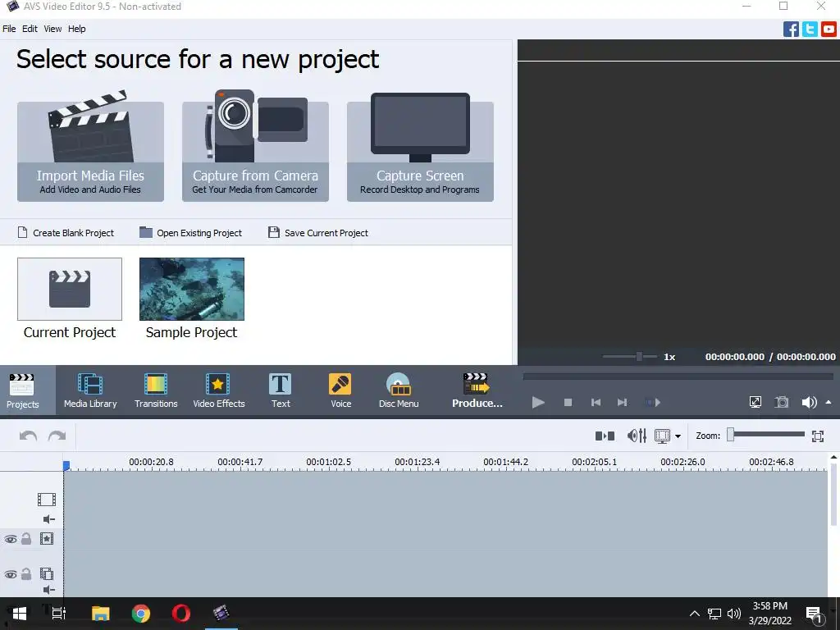Screen dimensions: 840x630
Task: Open the notification center icon
Action: [815, 614]
